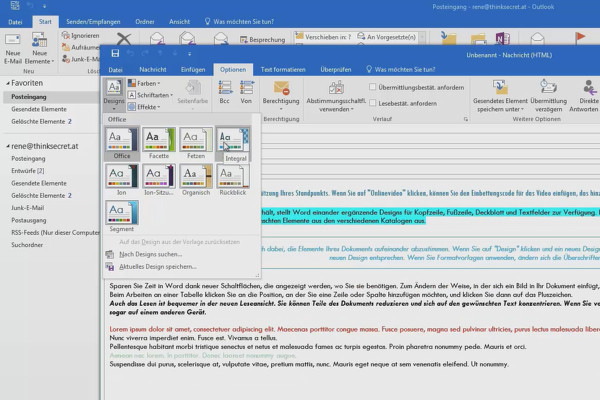Click Aktuelles Design speichern
Screen dimensions: 600x400
[x=152, y=266]
